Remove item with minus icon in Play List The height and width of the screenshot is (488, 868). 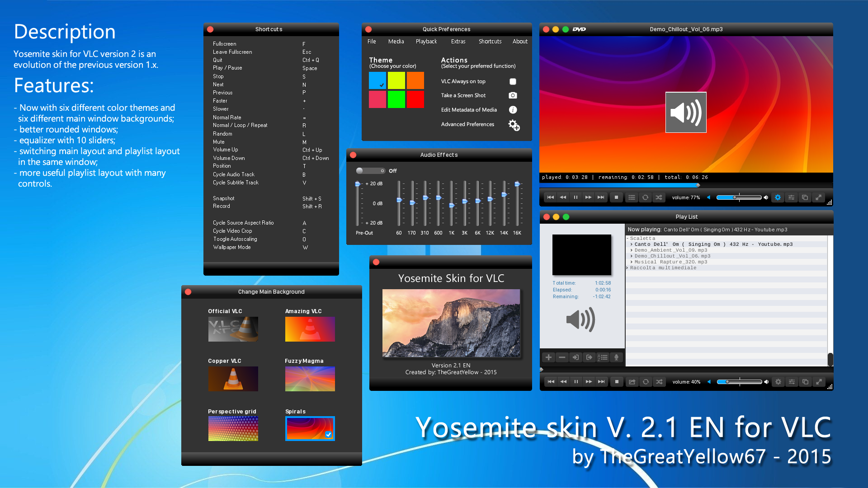click(562, 357)
